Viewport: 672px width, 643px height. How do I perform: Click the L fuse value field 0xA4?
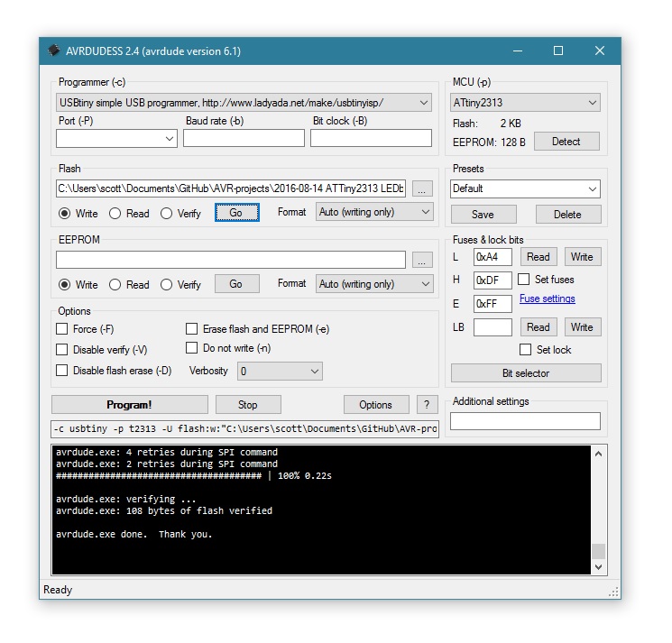tap(492, 257)
